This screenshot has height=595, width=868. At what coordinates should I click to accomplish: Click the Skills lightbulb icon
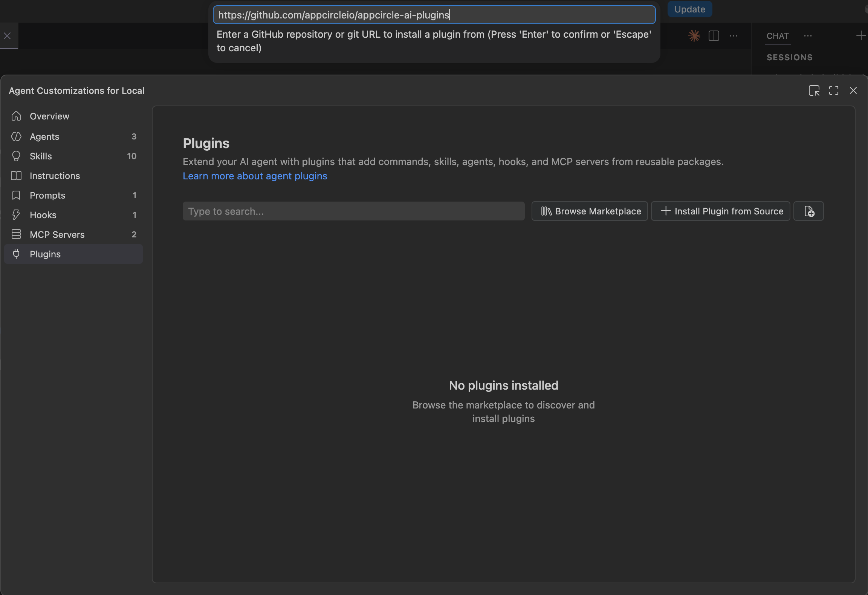click(16, 156)
